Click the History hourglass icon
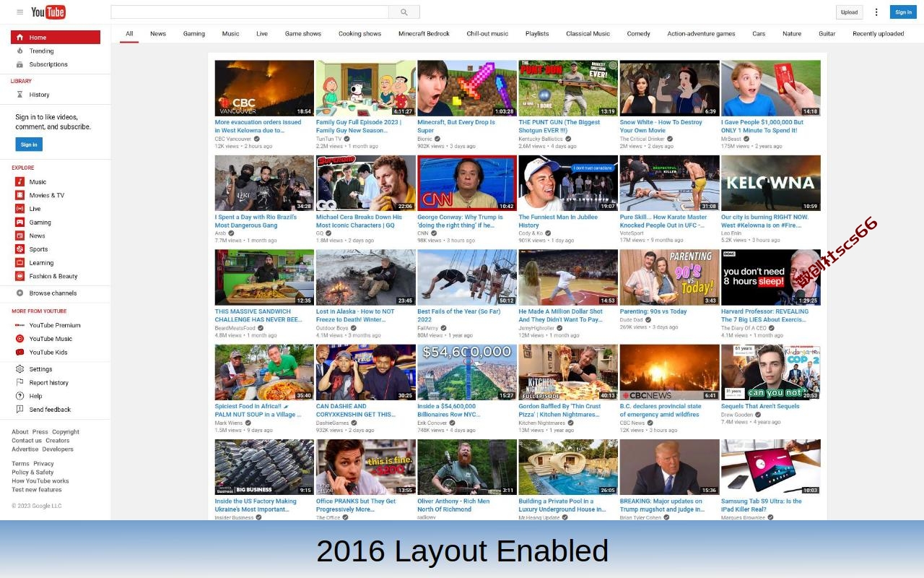 coord(20,95)
